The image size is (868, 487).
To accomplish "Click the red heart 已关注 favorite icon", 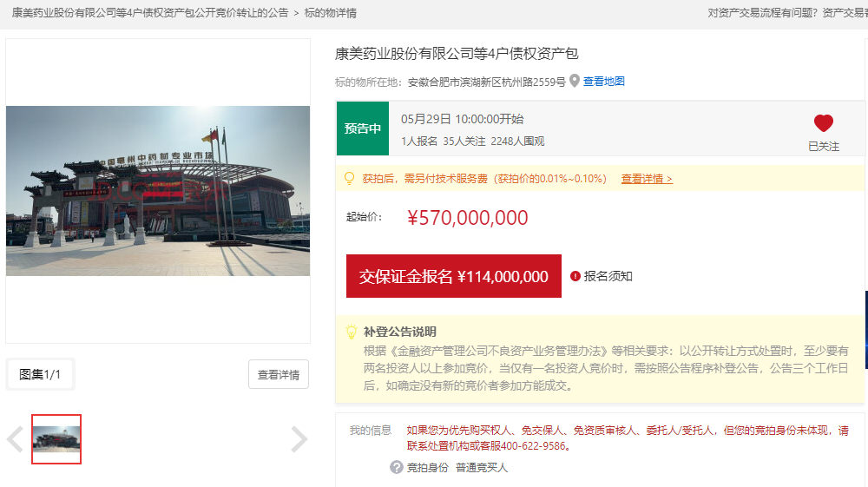I will 823,123.
